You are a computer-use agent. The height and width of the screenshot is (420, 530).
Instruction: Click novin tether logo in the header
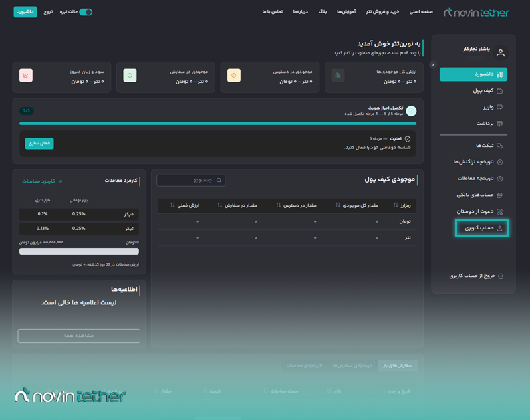(x=476, y=13)
